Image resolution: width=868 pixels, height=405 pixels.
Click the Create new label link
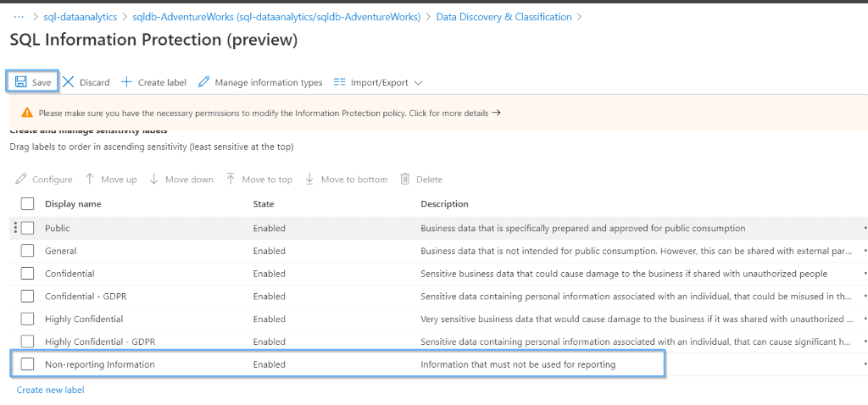(x=50, y=390)
